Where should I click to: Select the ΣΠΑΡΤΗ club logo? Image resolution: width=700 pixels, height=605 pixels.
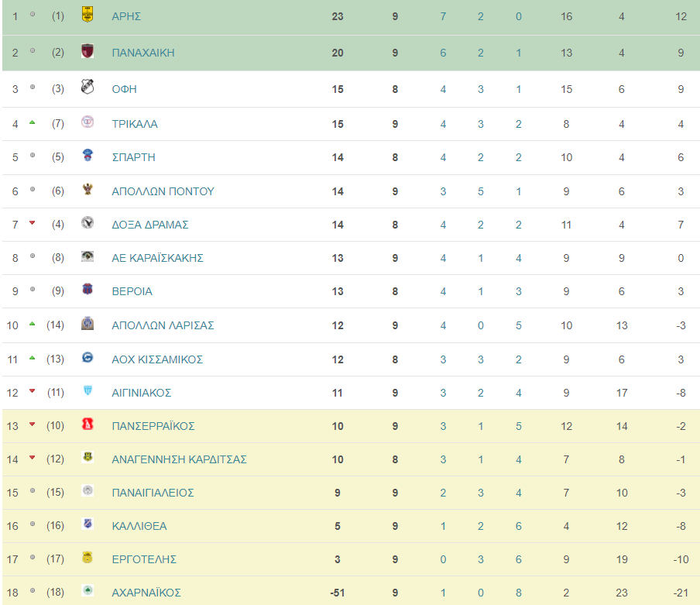pos(87,155)
